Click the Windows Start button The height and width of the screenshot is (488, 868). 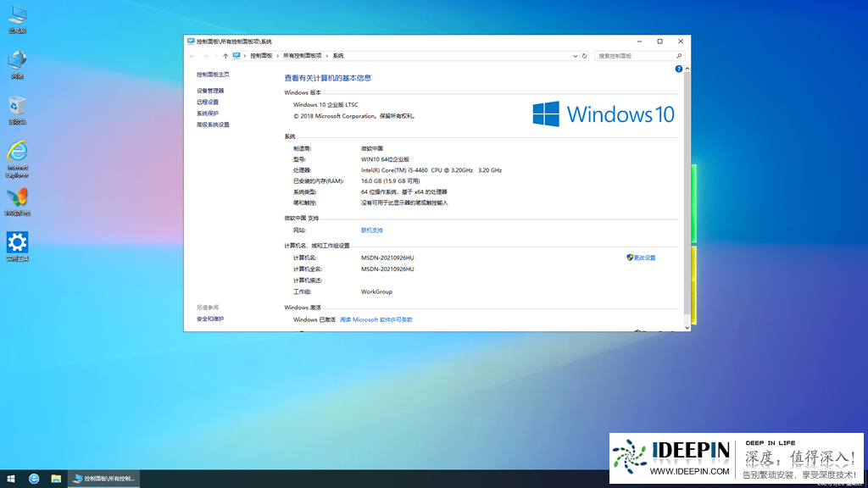coord(10,479)
